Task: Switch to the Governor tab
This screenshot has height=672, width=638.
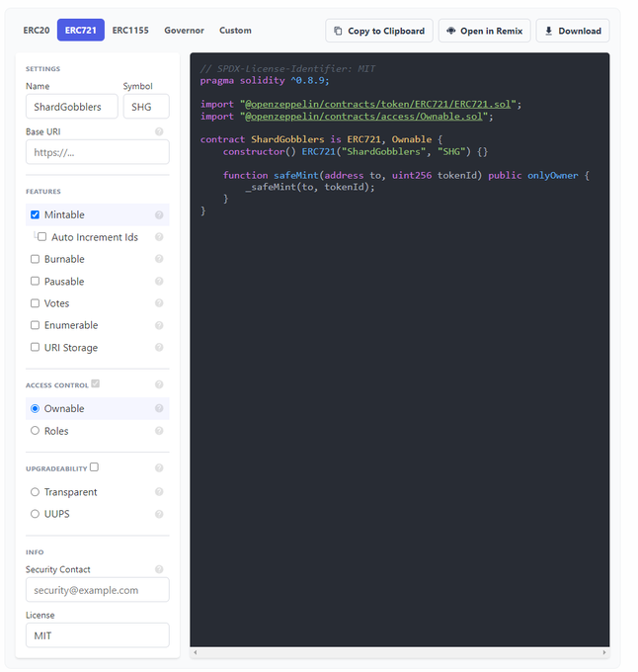Action: 184,30
